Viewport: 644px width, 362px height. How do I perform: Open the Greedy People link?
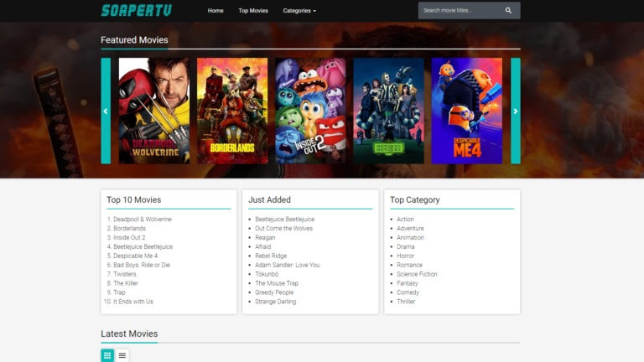tap(274, 292)
